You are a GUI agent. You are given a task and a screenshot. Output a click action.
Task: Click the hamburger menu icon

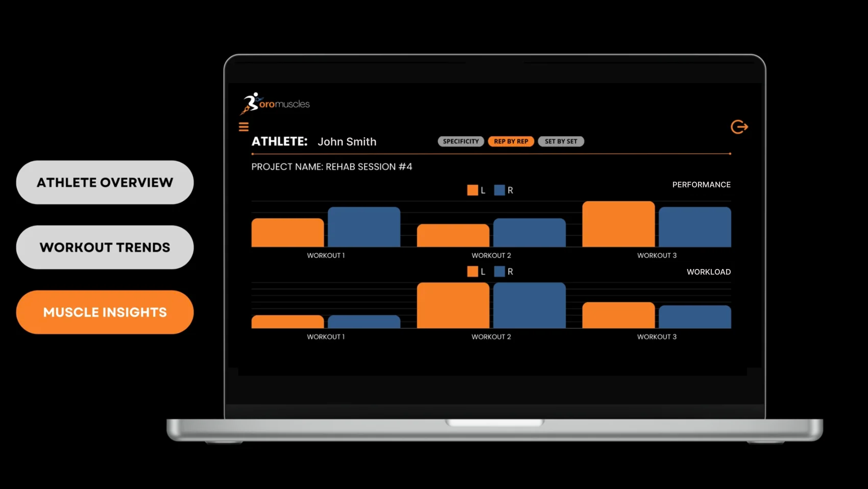pos(243,126)
